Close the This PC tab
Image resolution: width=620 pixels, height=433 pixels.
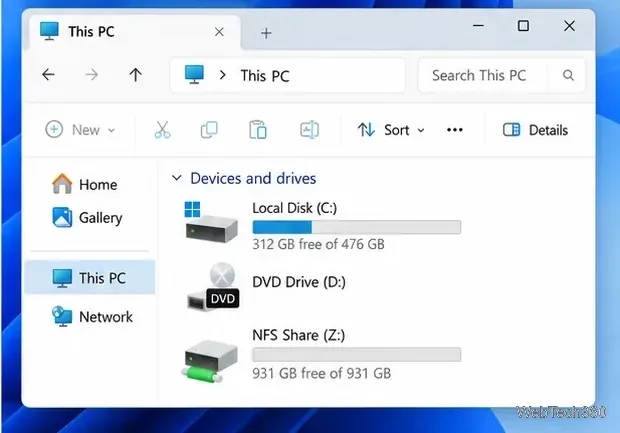pos(219,32)
